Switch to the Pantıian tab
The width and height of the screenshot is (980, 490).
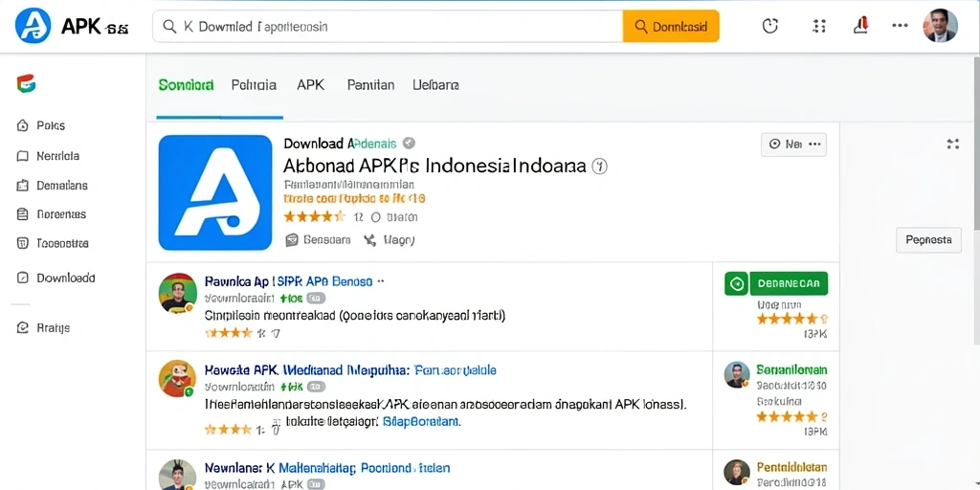click(x=370, y=85)
